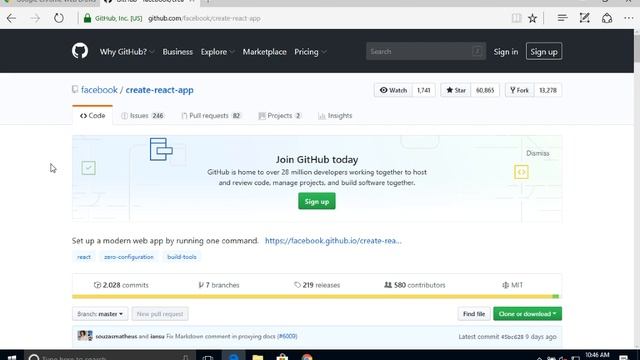Click the Find file button
The image size is (640, 360).
(x=474, y=314)
